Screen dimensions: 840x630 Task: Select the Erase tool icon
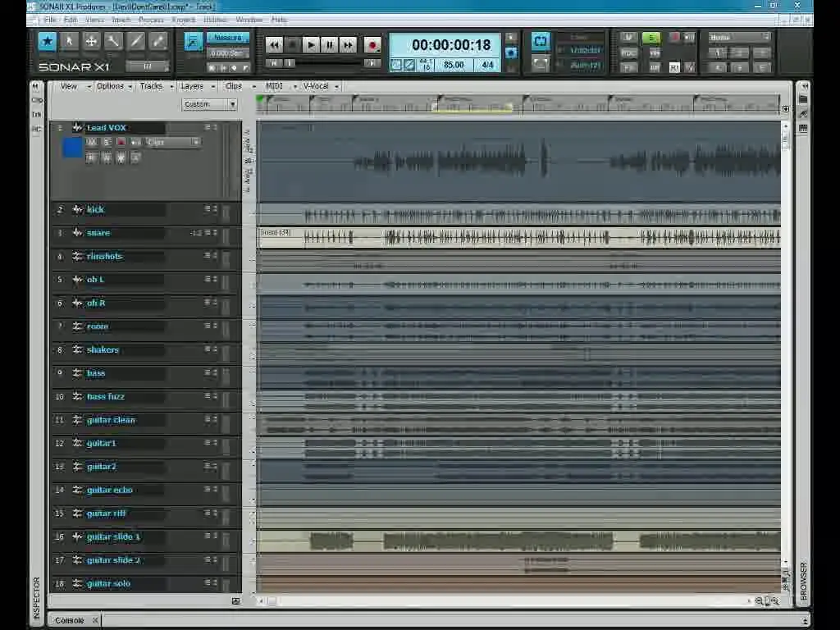[158, 41]
